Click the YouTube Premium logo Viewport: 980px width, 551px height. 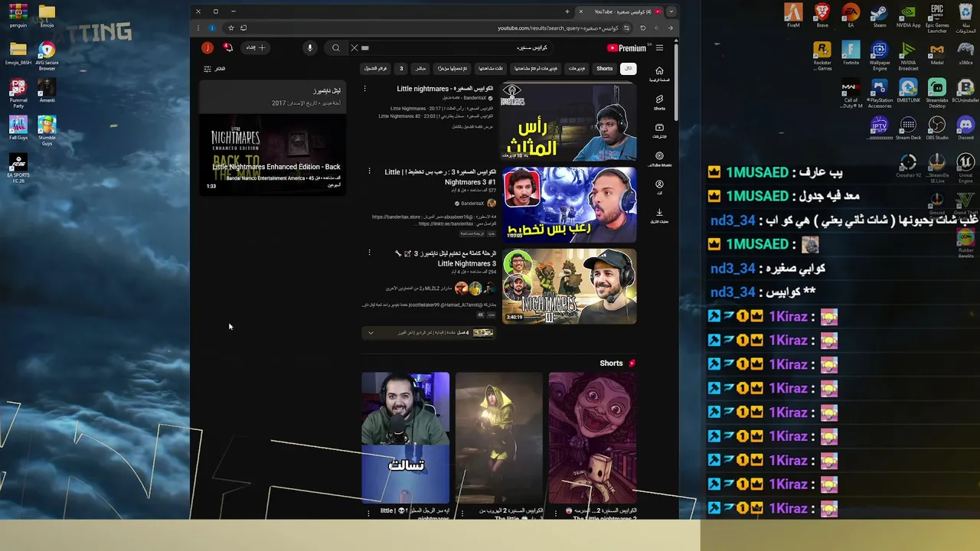pyautogui.click(x=627, y=48)
